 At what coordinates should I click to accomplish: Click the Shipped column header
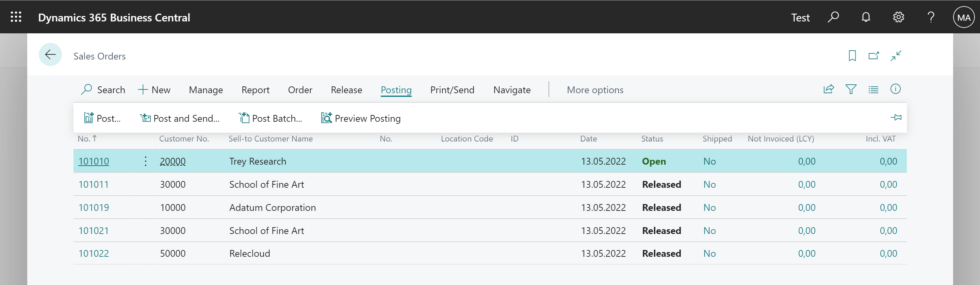point(717,139)
